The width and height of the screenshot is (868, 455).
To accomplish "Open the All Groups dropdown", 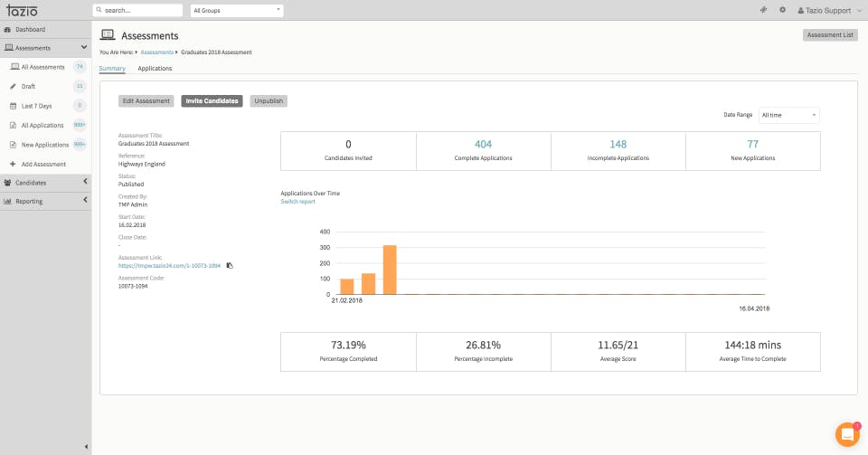I will pyautogui.click(x=237, y=11).
